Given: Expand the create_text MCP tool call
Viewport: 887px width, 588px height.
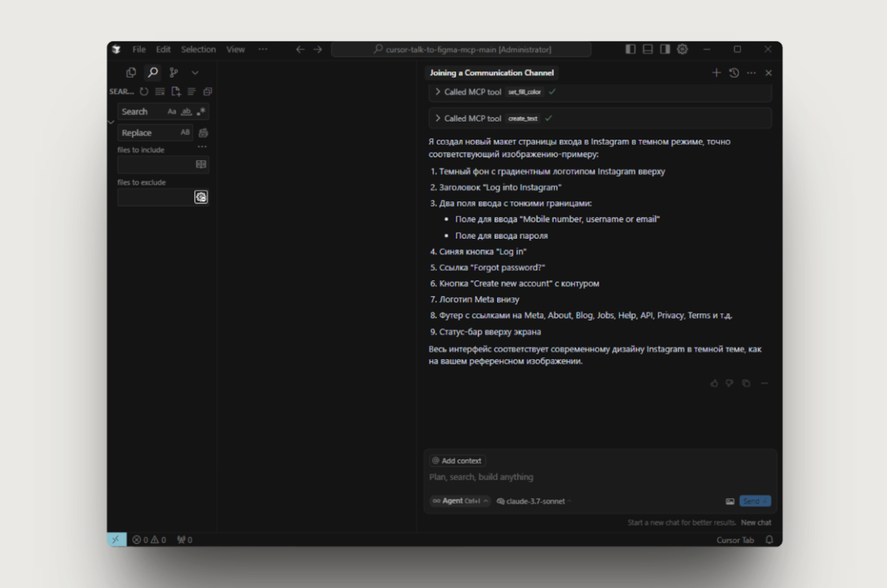Looking at the screenshot, I should coord(438,119).
